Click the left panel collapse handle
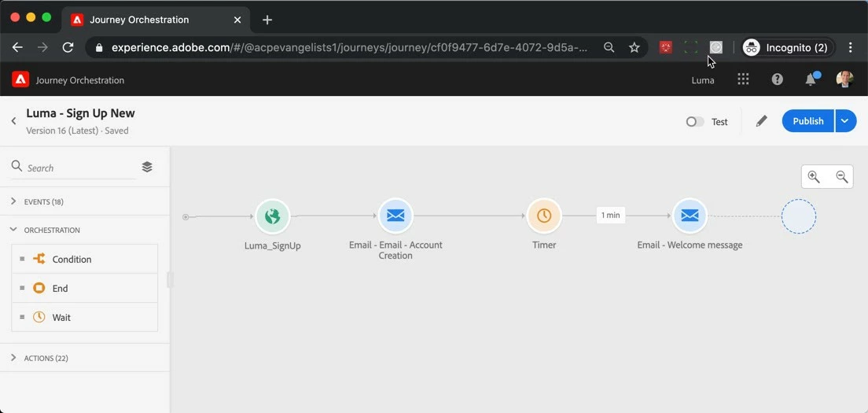 [x=170, y=279]
